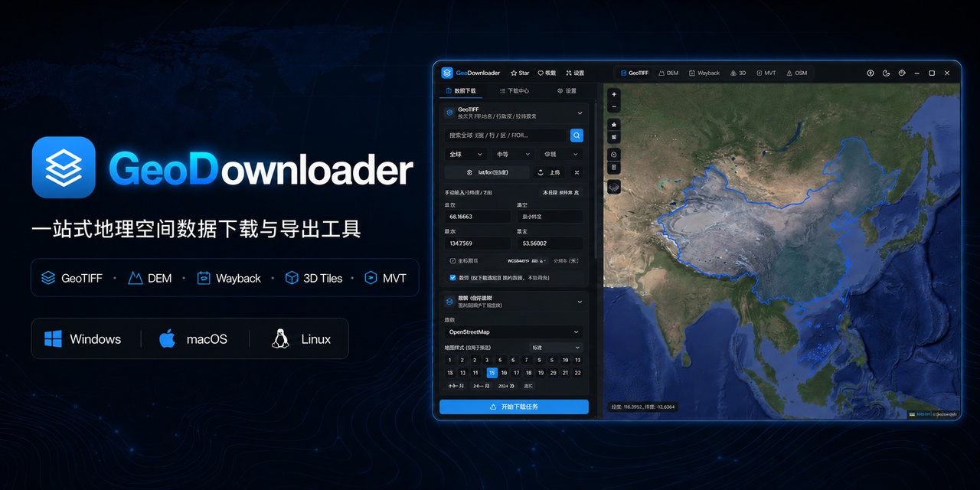Select zoom level 21 button
This screenshot has width=980, height=490.
(x=565, y=373)
